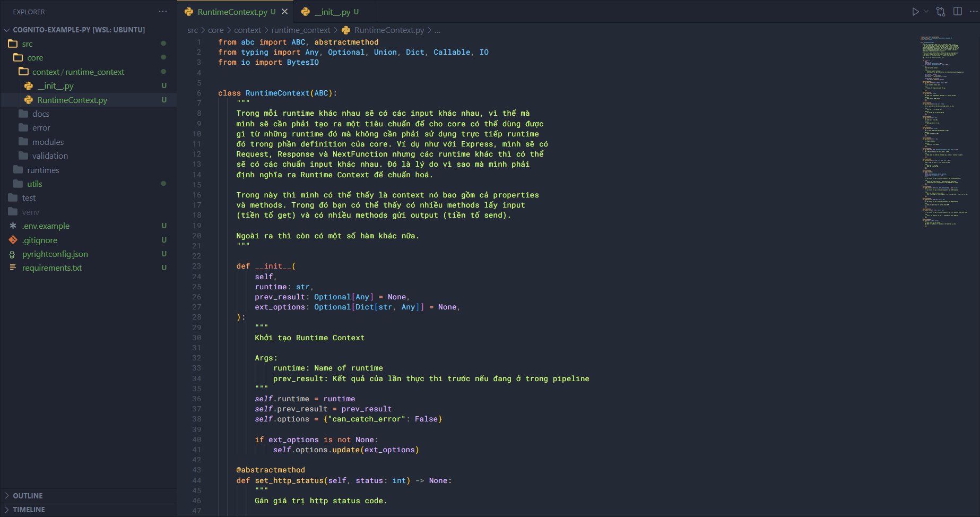Close the RuntimeContext.py tab
This screenshot has height=517, width=980.
284,12
